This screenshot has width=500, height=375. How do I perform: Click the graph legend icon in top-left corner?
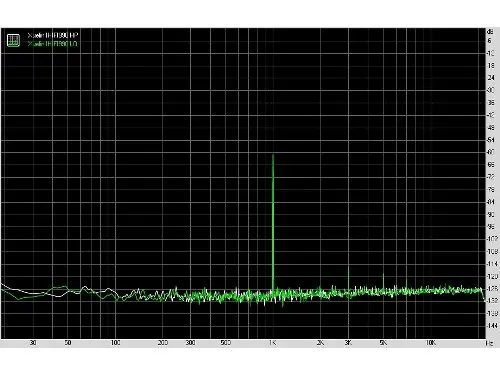[x=13, y=40]
